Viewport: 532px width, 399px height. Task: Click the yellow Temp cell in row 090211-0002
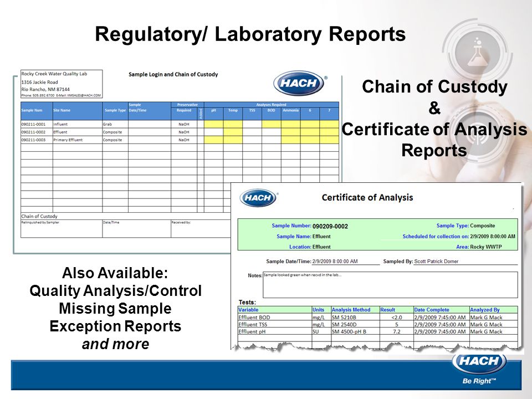(x=233, y=132)
